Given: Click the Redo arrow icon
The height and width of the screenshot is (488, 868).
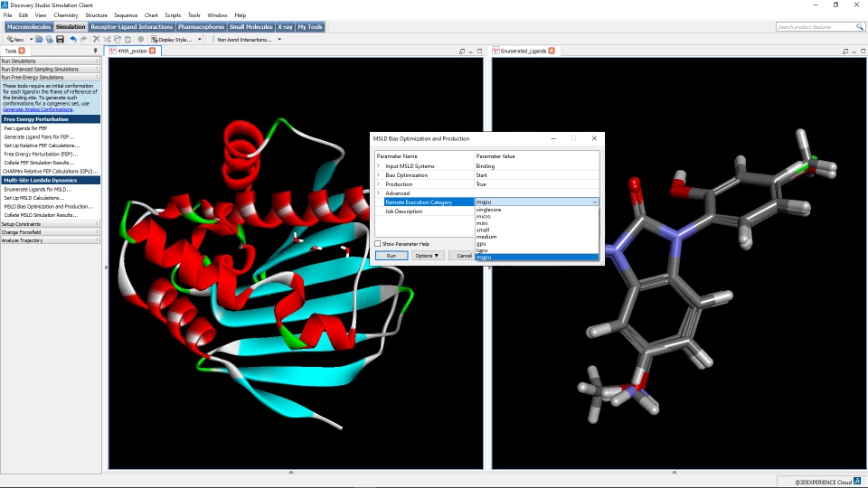Looking at the screenshot, I should tap(83, 39).
